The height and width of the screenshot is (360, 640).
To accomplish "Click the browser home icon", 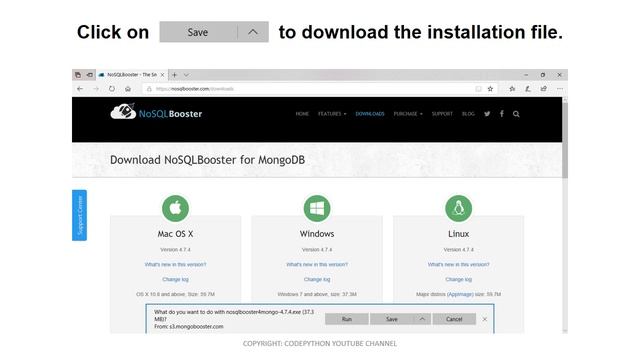I will (x=128, y=89).
